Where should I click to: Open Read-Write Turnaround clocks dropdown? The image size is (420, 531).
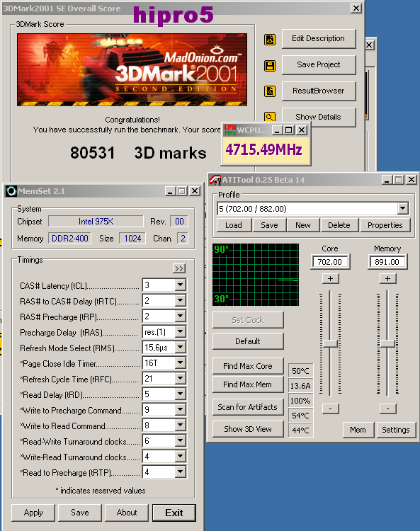tap(181, 440)
